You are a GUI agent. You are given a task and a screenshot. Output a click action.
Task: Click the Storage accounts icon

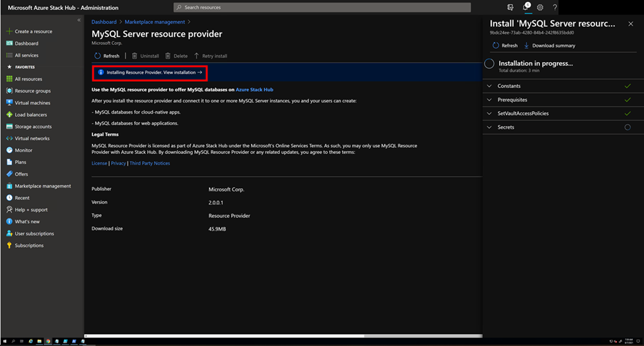tap(9, 126)
